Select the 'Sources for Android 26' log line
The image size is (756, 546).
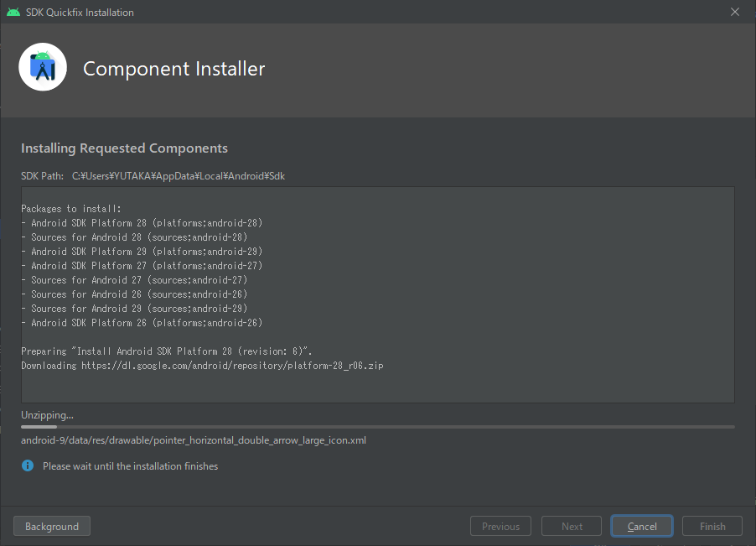click(134, 294)
